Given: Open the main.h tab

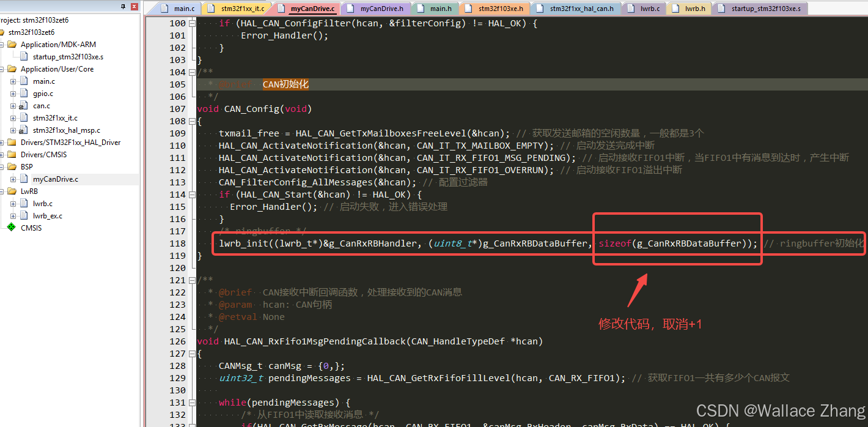Looking at the screenshot, I should [435, 9].
